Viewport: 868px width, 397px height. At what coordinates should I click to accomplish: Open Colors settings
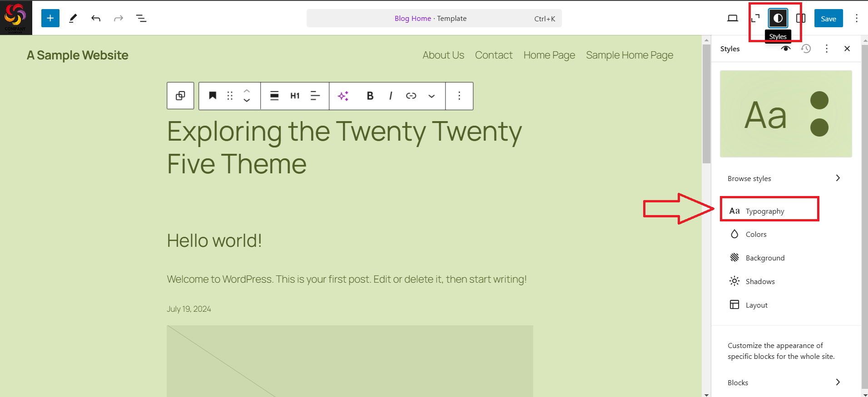click(786, 234)
